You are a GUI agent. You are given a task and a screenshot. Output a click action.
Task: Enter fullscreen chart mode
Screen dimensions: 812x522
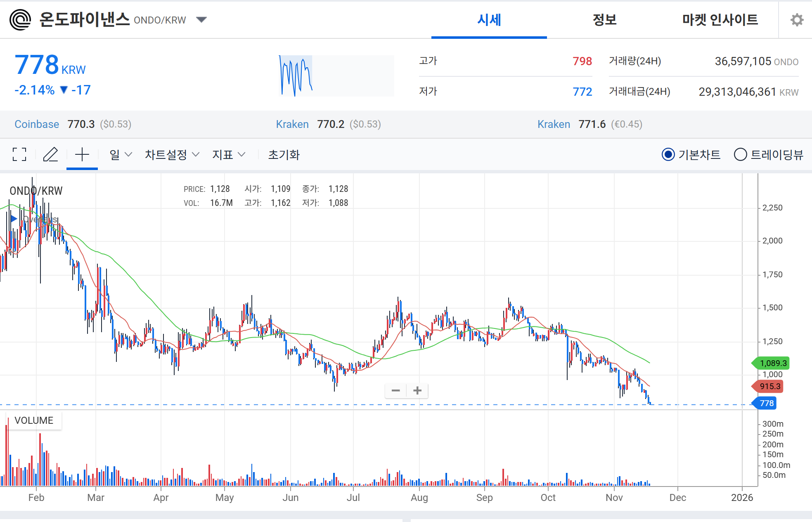19,155
